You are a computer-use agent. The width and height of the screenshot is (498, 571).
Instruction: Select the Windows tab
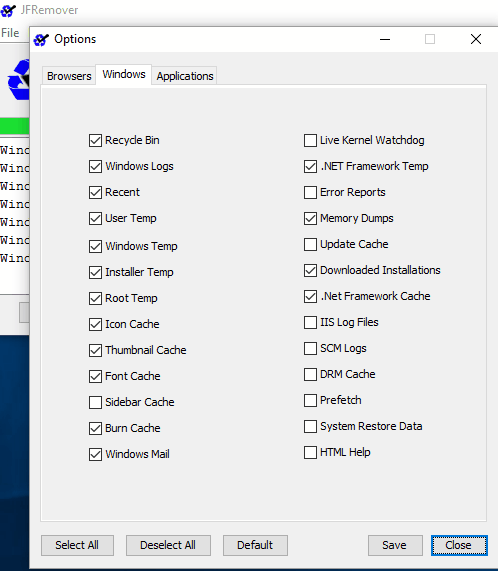(124, 74)
